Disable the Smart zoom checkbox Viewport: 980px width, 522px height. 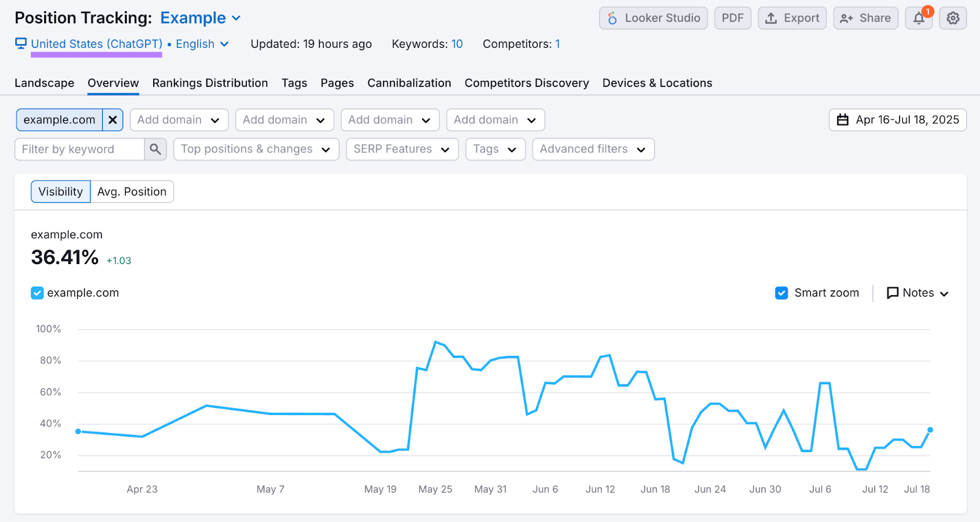(x=782, y=293)
